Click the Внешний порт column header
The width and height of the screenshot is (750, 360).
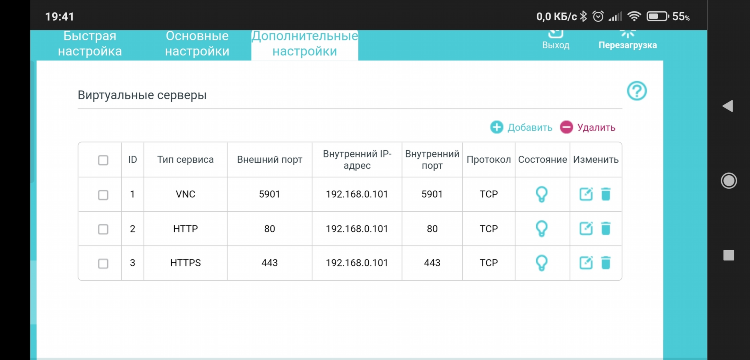tap(270, 160)
